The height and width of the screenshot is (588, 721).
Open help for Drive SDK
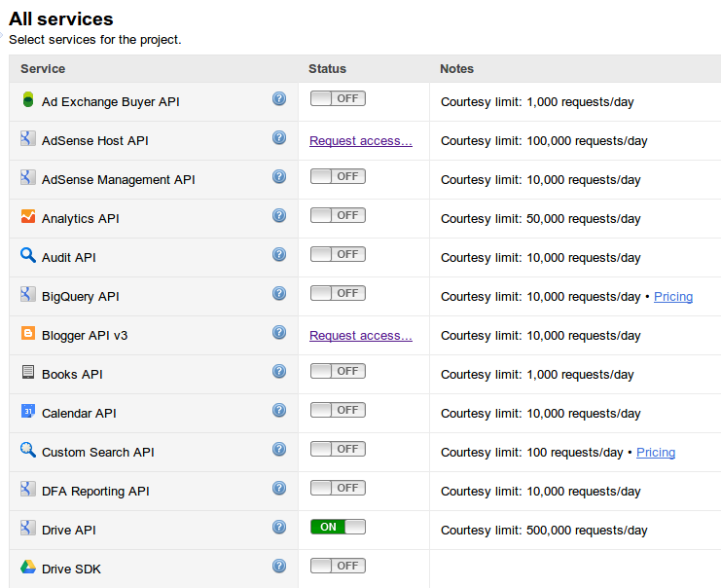click(x=279, y=566)
